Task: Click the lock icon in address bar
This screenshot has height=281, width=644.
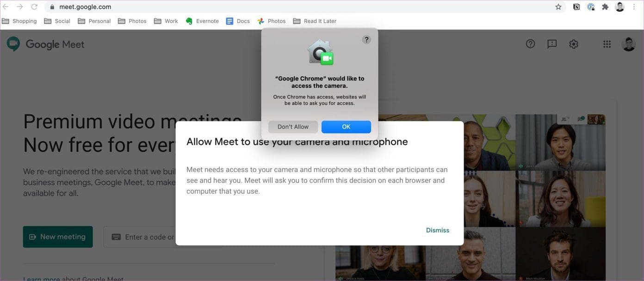Action: [52, 7]
